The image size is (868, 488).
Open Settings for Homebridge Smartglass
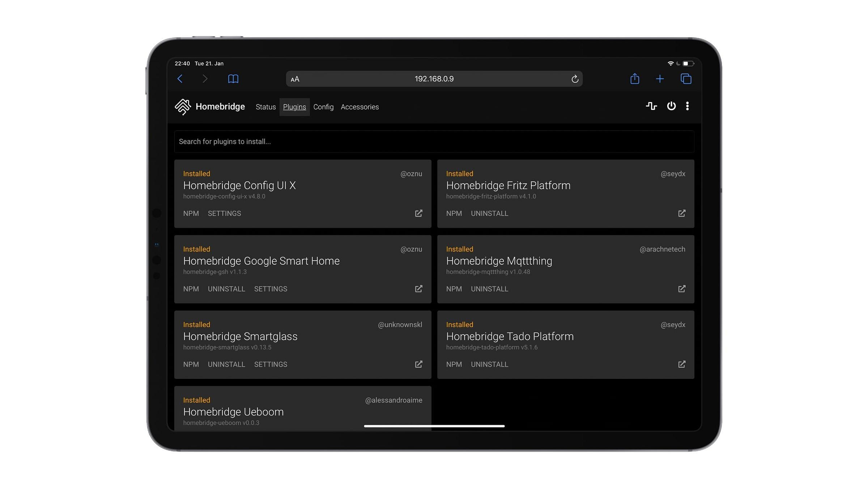271,365
